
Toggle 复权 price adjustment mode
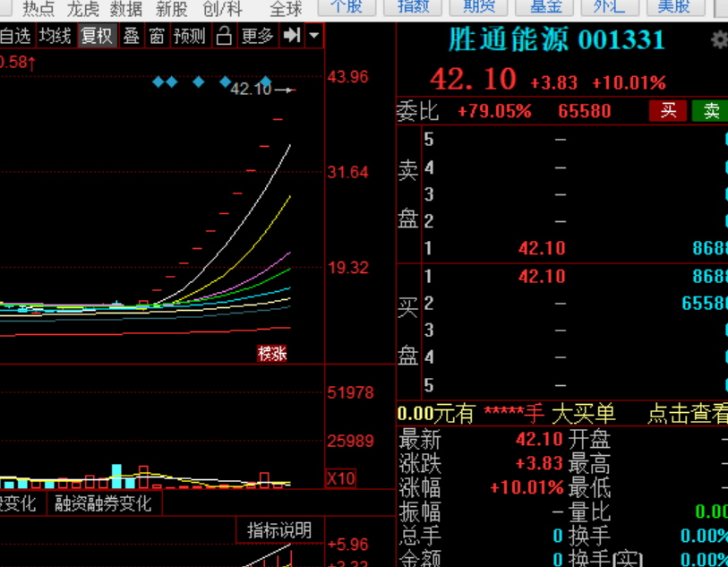pyautogui.click(x=97, y=36)
